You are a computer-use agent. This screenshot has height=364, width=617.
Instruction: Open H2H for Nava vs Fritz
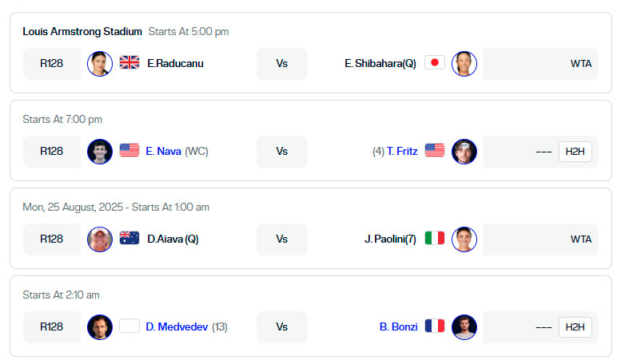575,152
